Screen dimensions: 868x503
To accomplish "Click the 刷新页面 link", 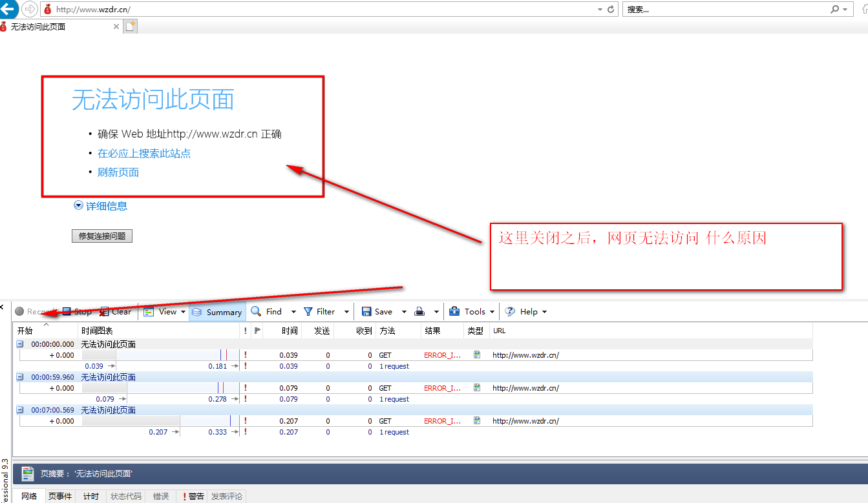I will [118, 172].
